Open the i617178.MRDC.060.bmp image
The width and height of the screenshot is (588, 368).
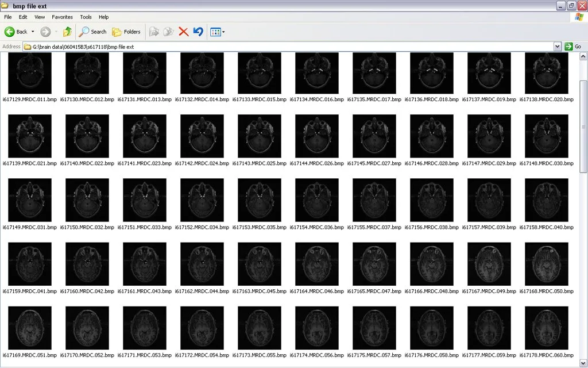pos(546,328)
